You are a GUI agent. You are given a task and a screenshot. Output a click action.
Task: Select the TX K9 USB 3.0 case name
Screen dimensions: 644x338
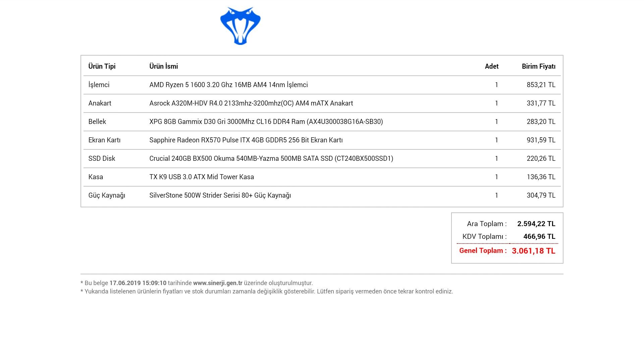click(202, 177)
